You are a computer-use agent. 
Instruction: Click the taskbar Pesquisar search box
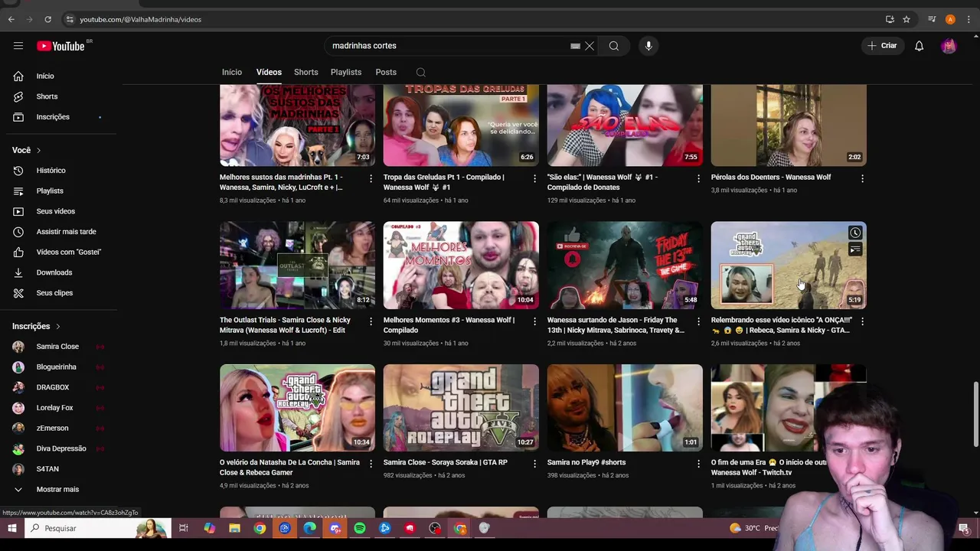[97, 528]
